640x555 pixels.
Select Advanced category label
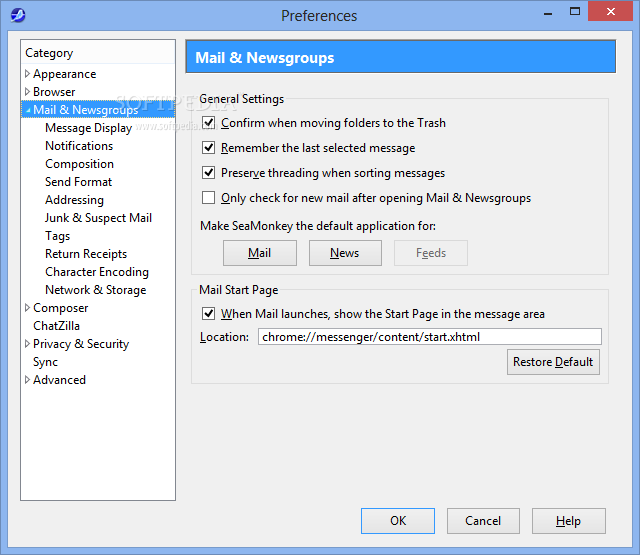point(60,380)
